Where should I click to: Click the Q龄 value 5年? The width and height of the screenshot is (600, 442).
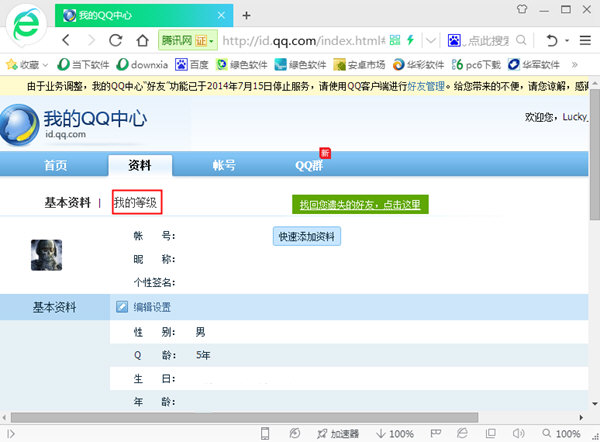pos(203,355)
